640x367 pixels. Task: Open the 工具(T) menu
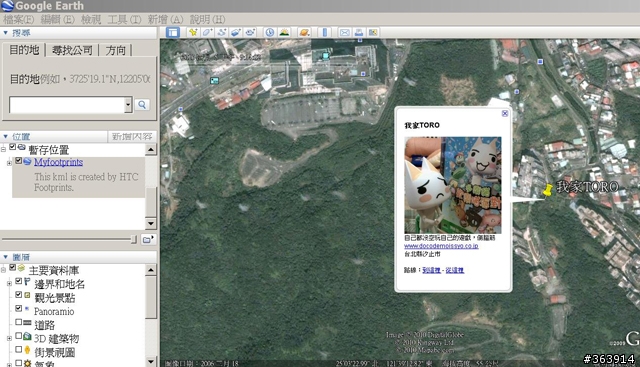tap(124, 19)
